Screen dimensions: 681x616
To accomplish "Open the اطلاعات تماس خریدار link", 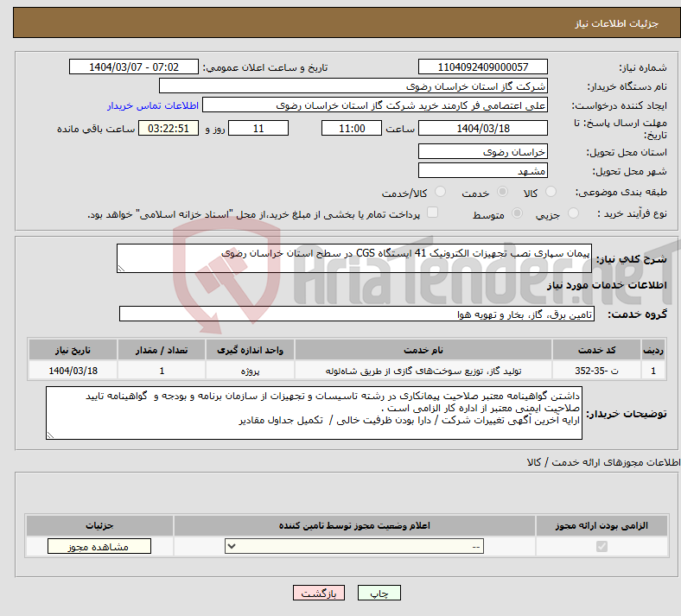I will (x=153, y=105).
